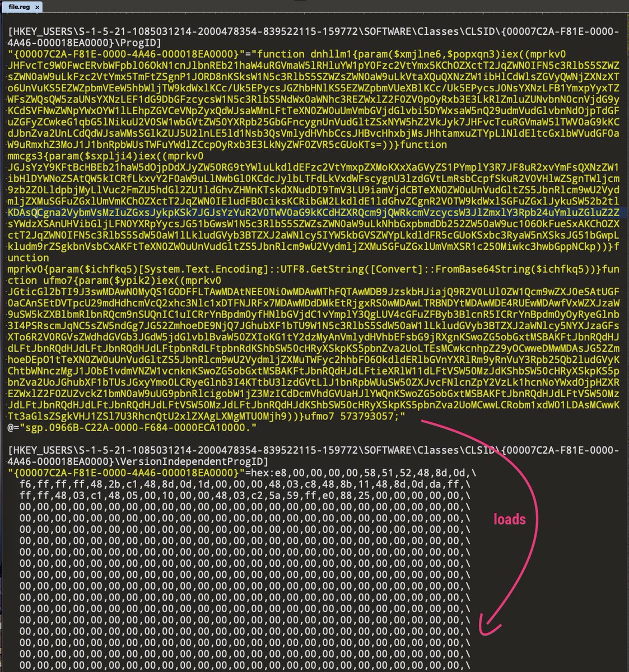Click the hex line starting "ff,ff,48,03,c1,48,05"
This screenshot has width=629, height=672.
245,496
